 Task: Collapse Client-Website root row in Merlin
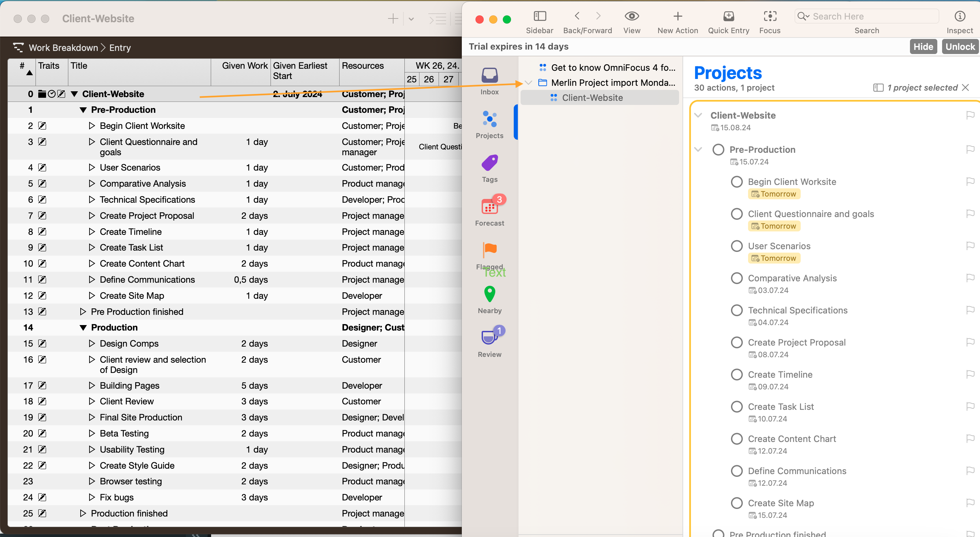[74, 94]
